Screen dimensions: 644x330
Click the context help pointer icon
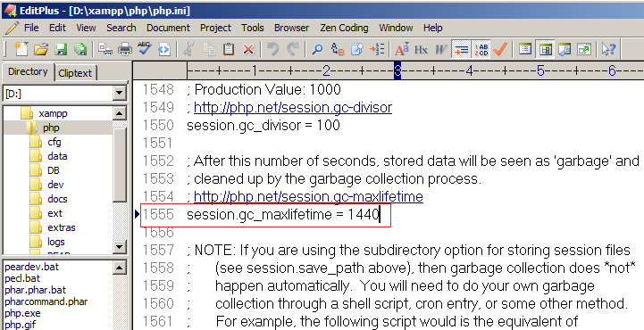tap(608, 50)
